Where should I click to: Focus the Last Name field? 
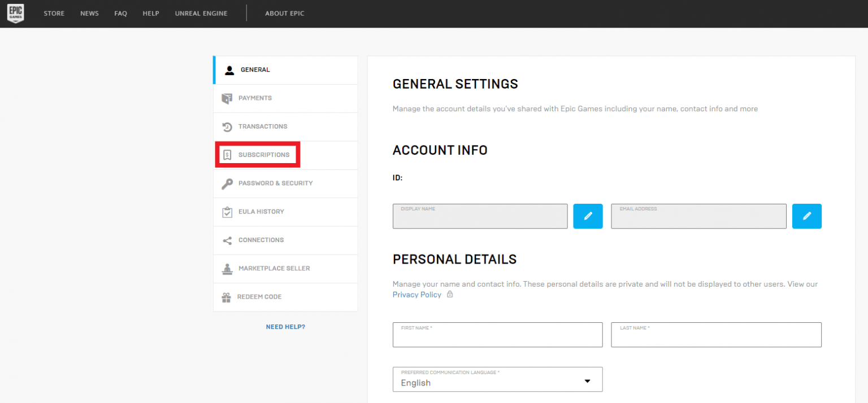[x=716, y=335]
